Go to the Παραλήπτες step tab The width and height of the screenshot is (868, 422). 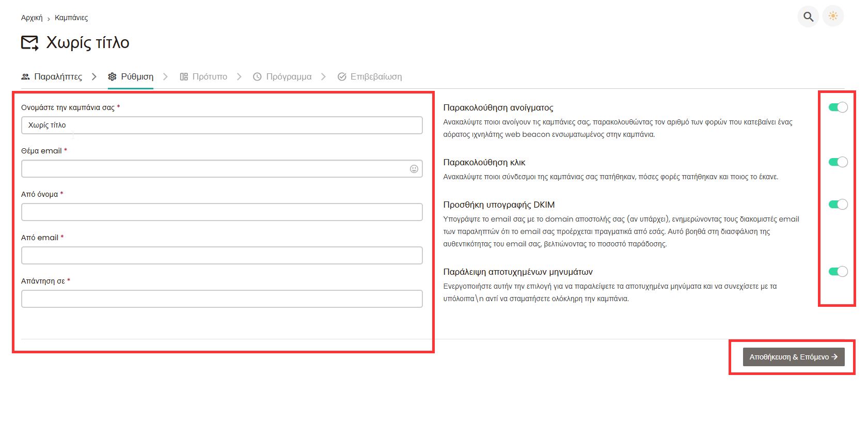coord(52,76)
